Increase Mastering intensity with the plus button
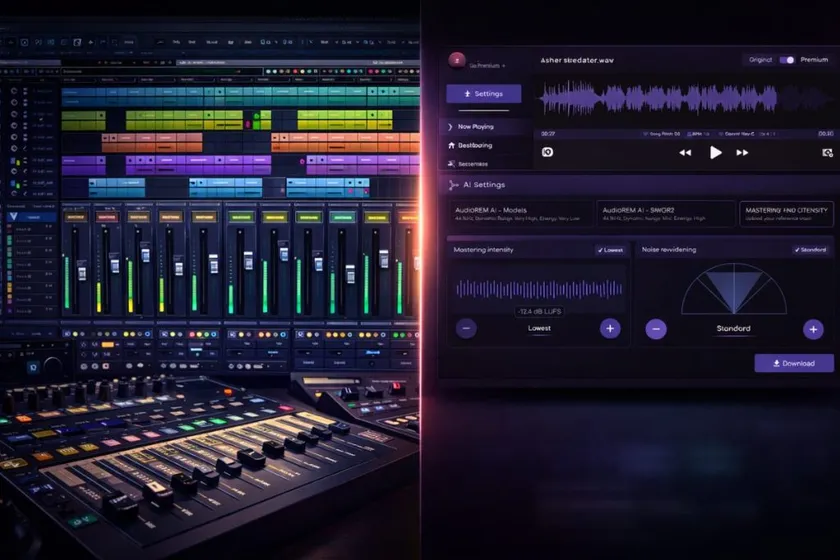840x560 pixels. pos(610,328)
